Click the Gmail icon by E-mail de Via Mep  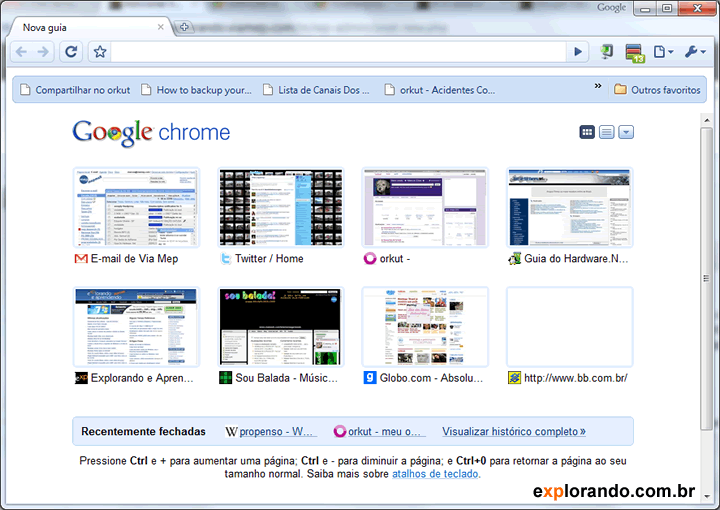tap(81, 259)
